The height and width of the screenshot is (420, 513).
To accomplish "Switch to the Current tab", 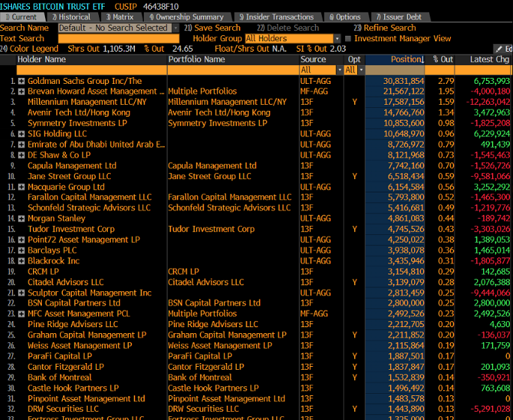I will pos(22,17).
